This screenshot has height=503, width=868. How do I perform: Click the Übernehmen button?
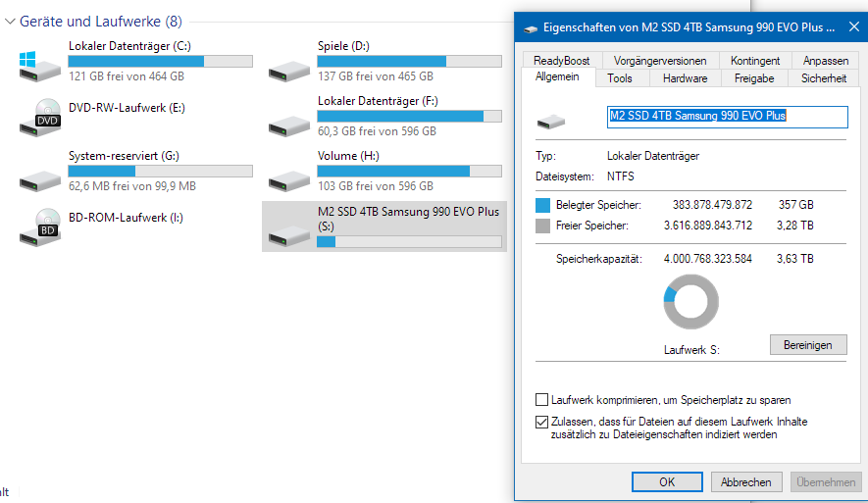pos(826,482)
